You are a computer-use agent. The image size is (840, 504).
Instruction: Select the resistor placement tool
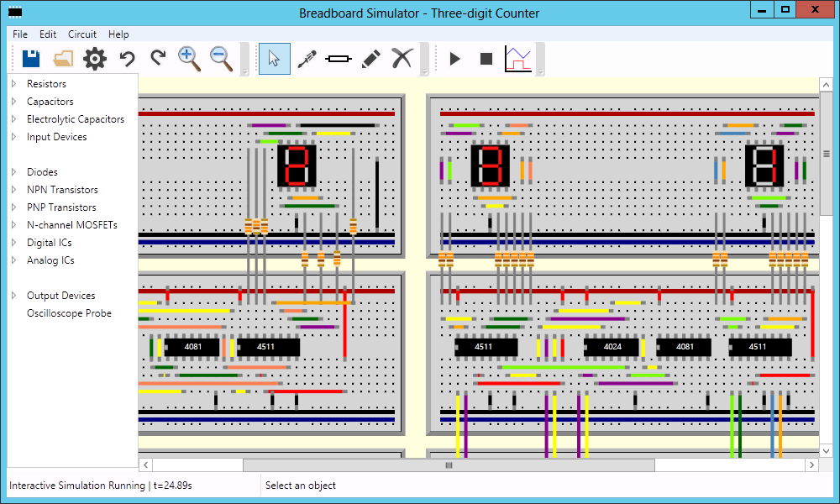pos(339,58)
